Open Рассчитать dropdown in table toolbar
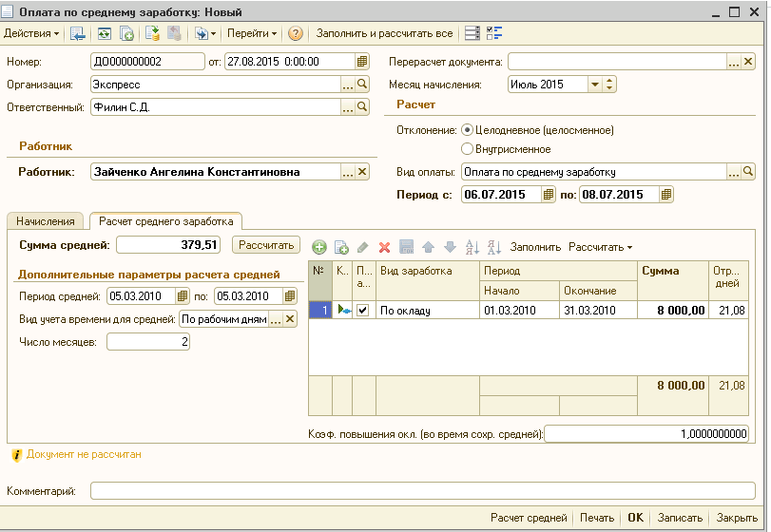The width and height of the screenshot is (771, 532). (x=600, y=247)
